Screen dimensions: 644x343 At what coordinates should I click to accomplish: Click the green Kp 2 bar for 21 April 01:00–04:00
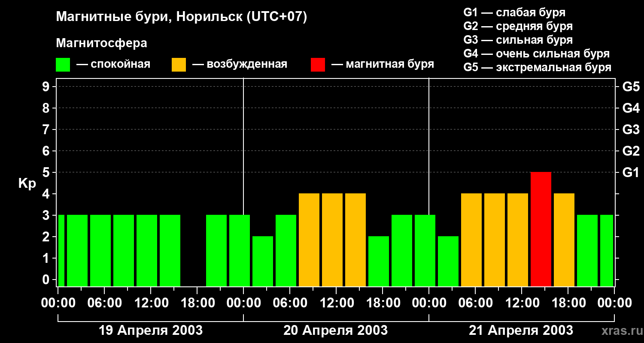point(448,261)
